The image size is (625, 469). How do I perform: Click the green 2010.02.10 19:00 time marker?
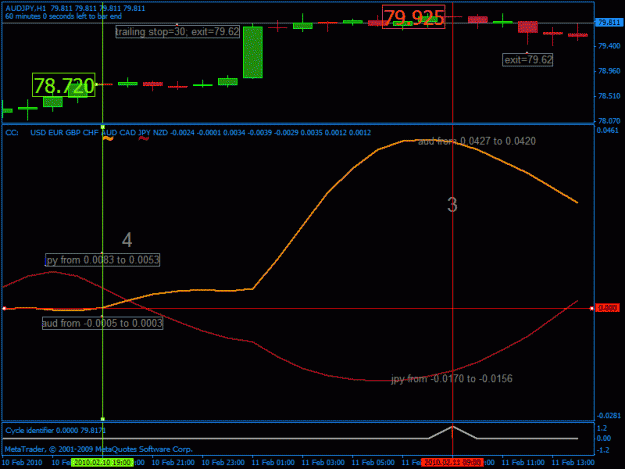[102, 462]
